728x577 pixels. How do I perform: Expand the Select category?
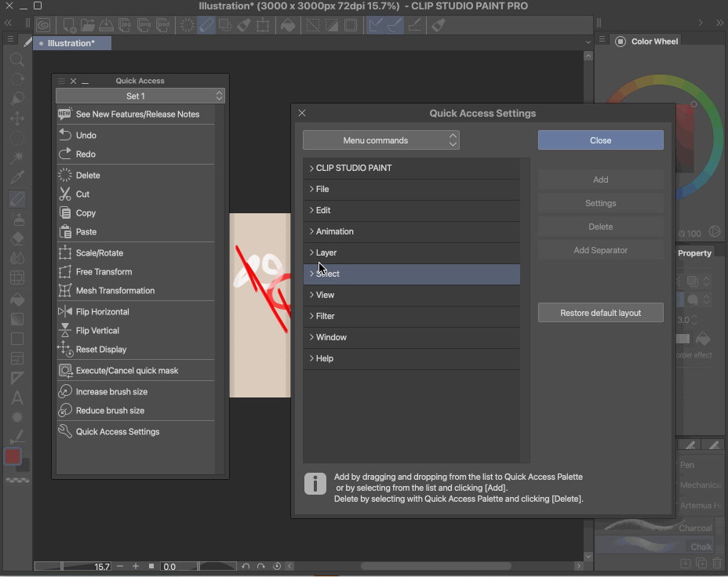(411, 274)
